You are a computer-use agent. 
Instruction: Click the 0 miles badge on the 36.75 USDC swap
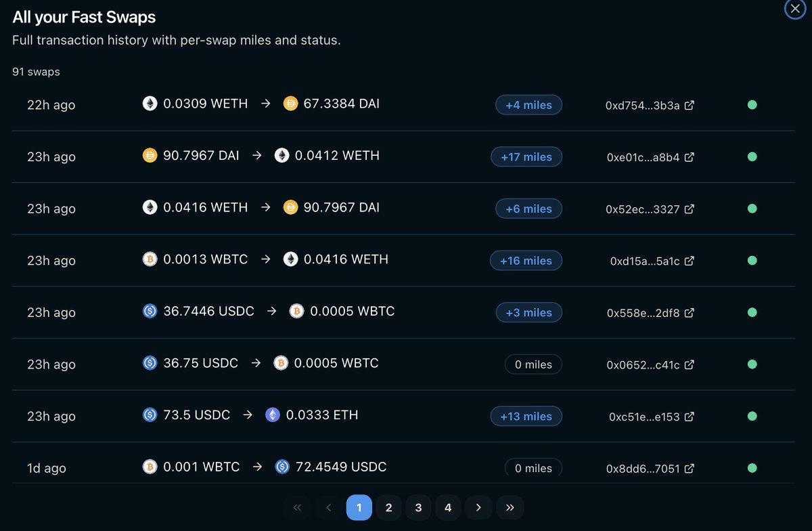pos(533,364)
